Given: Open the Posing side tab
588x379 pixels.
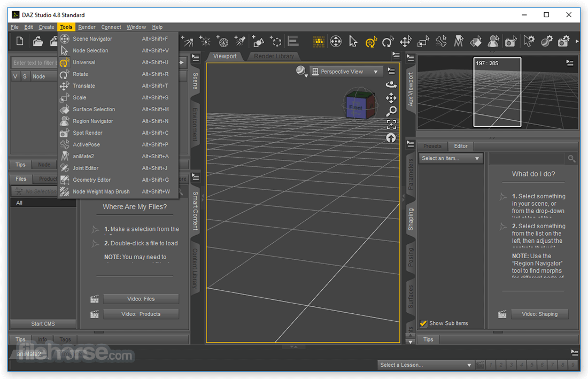Looking at the screenshot, I should 411,258.
